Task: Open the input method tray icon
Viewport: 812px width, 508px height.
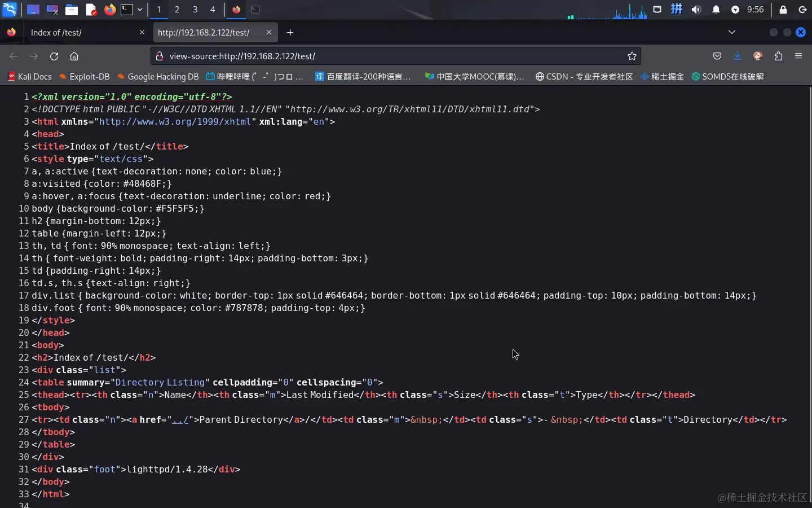Action: (677, 10)
